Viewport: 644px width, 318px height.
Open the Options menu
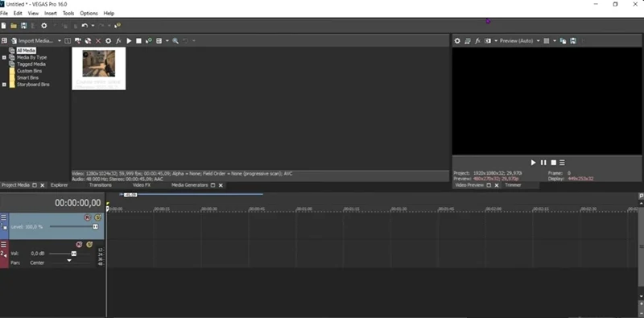click(89, 13)
